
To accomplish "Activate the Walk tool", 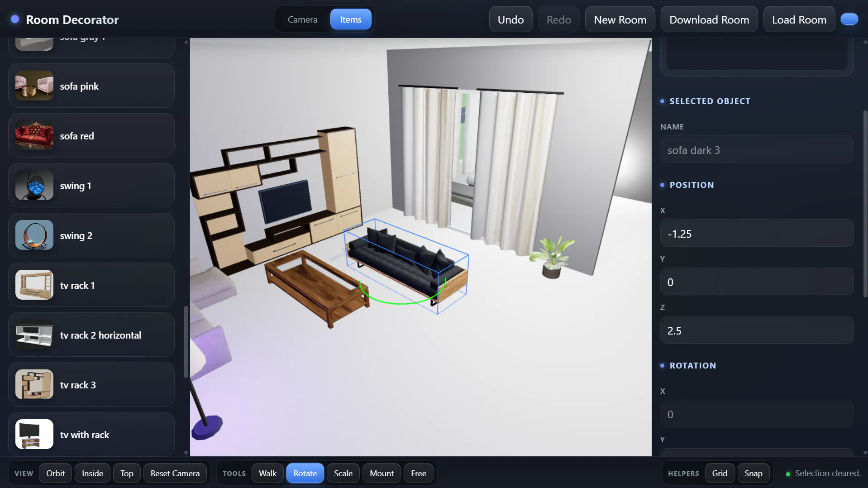I will [x=267, y=473].
